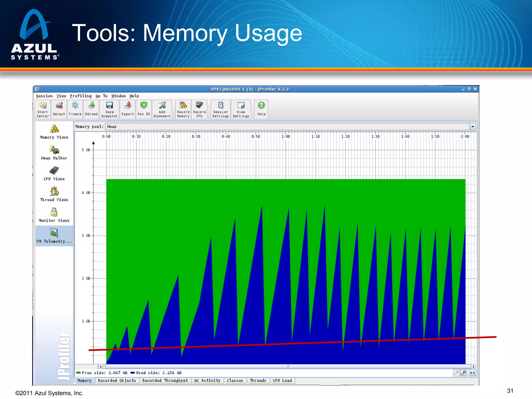Click the scrollbar left arrow
The image size is (532, 399).
pos(101,367)
